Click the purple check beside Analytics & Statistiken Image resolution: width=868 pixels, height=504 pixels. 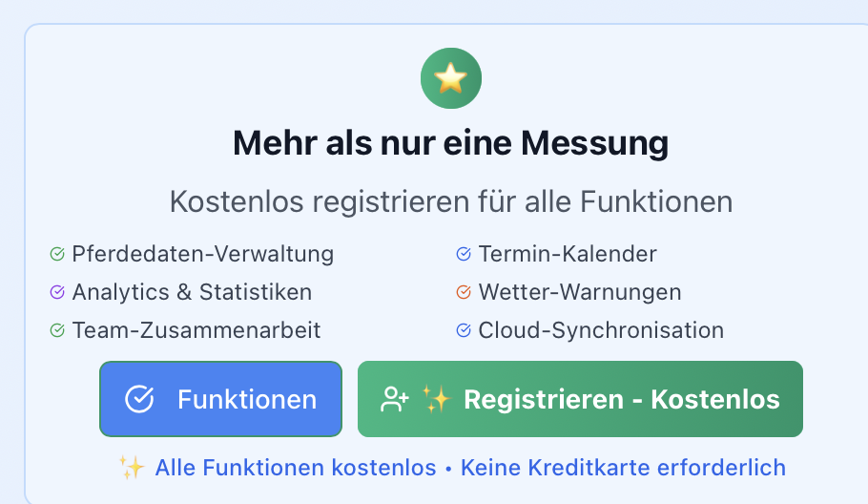57,292
